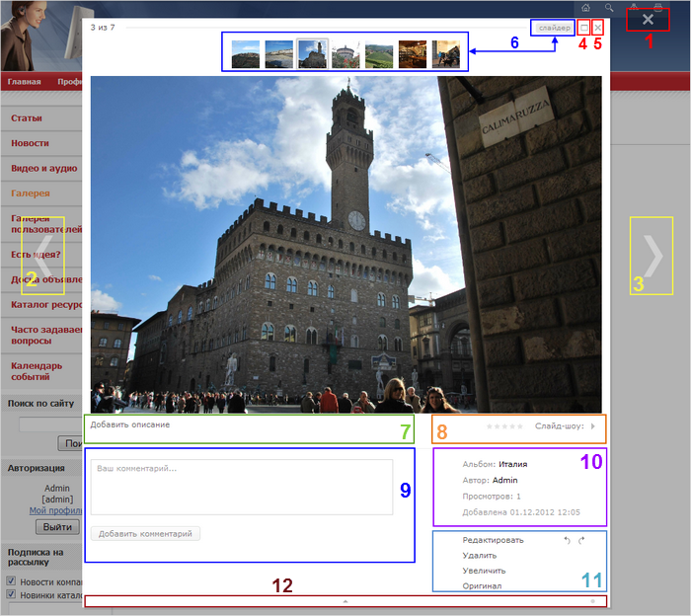
Task: Click the search magnifier icon in top bar
Action: coord(609,8)
